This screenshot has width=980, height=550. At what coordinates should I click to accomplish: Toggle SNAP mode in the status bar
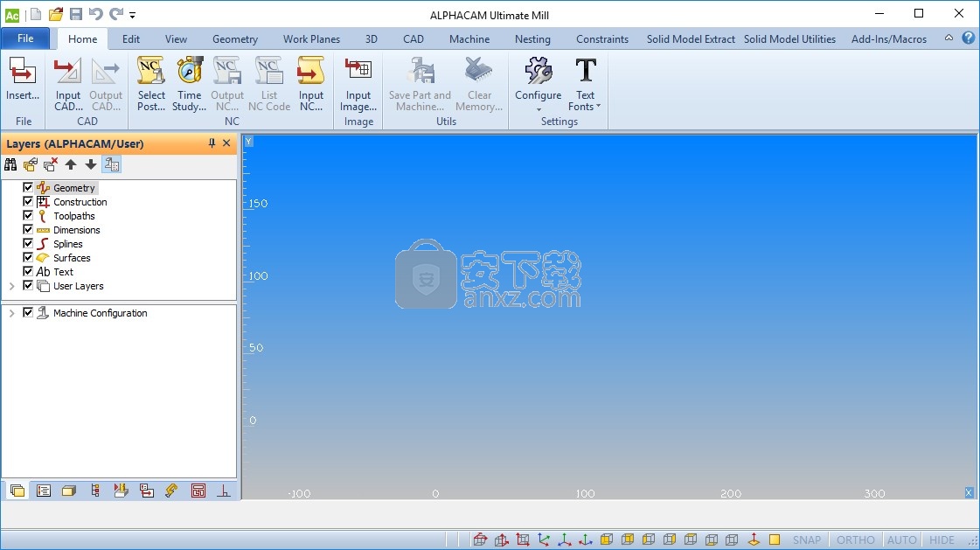tap(807, 540)
